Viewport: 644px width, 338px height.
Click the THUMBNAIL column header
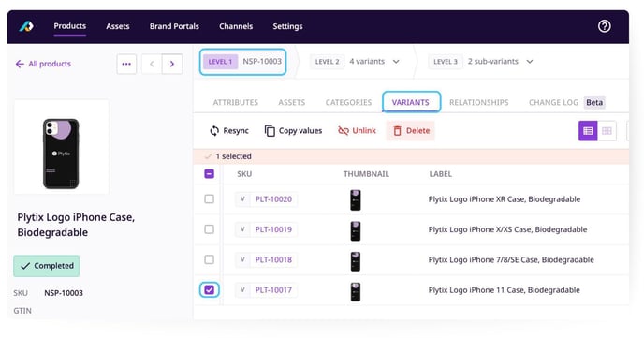[x=366, y=174]
